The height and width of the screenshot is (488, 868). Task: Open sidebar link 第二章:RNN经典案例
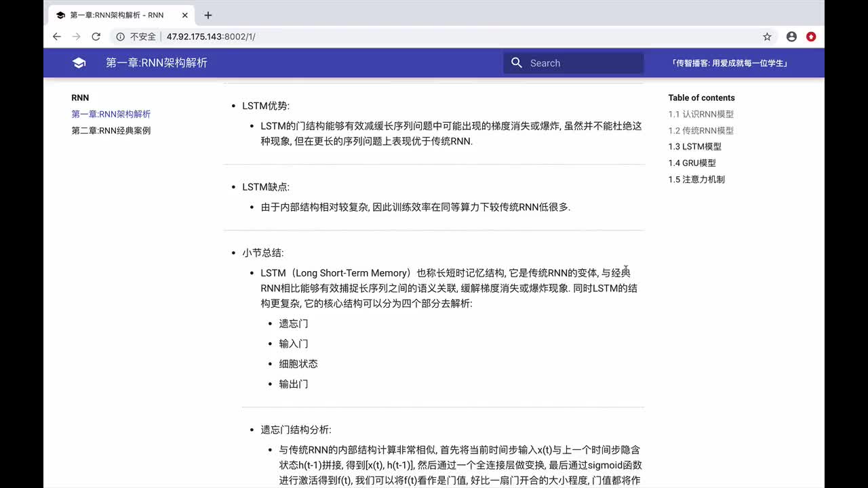(111, 130)
